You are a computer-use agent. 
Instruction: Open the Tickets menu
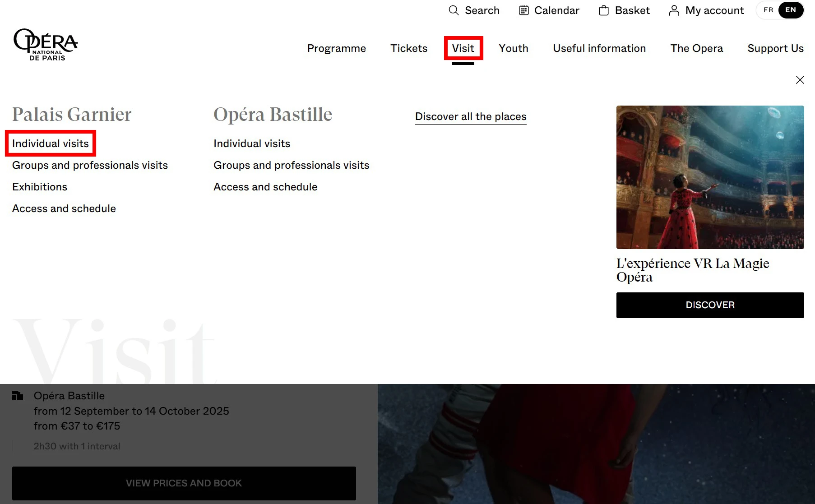coord(408,48)
